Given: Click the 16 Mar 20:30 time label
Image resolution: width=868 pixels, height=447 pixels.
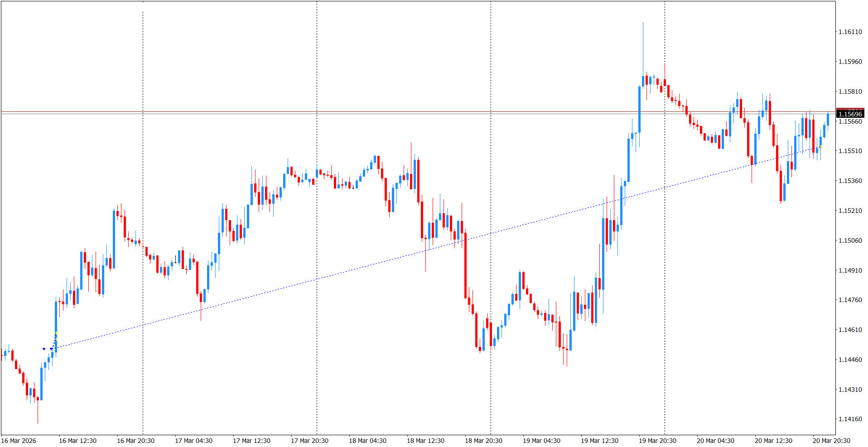Looking at the screenshot, I should 135,441.
